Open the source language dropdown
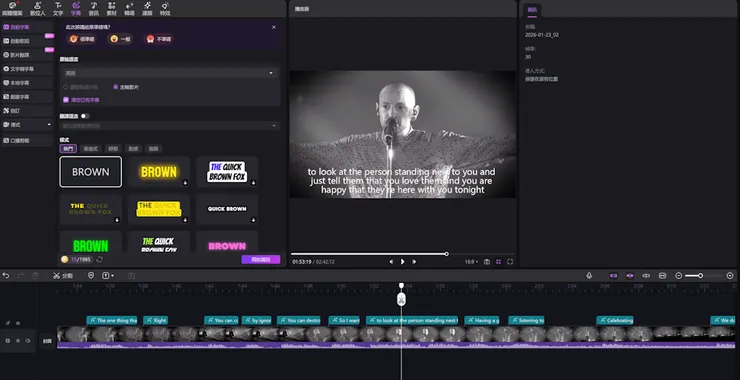The image size is (740, 380). (x=170, y=73)
